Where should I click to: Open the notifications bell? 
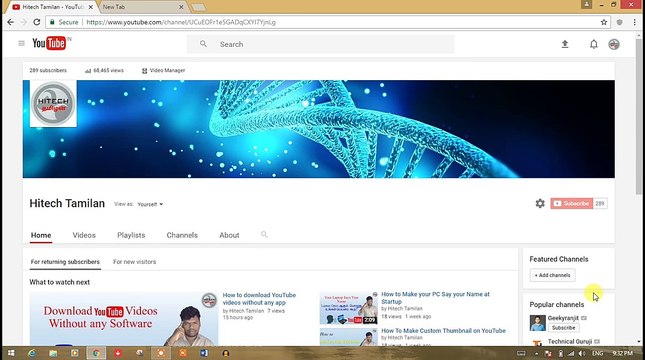click(x=594, y=44)
